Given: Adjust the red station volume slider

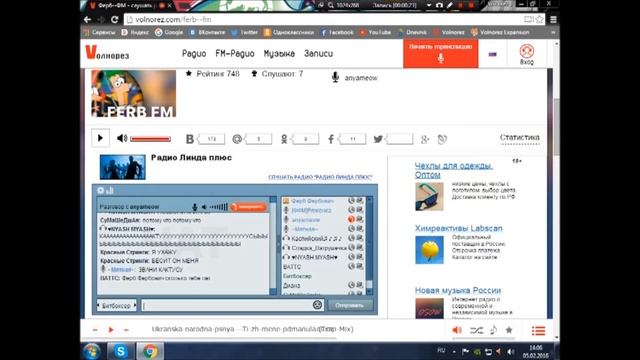Looking at the screenshot, I should click(150, 139).
